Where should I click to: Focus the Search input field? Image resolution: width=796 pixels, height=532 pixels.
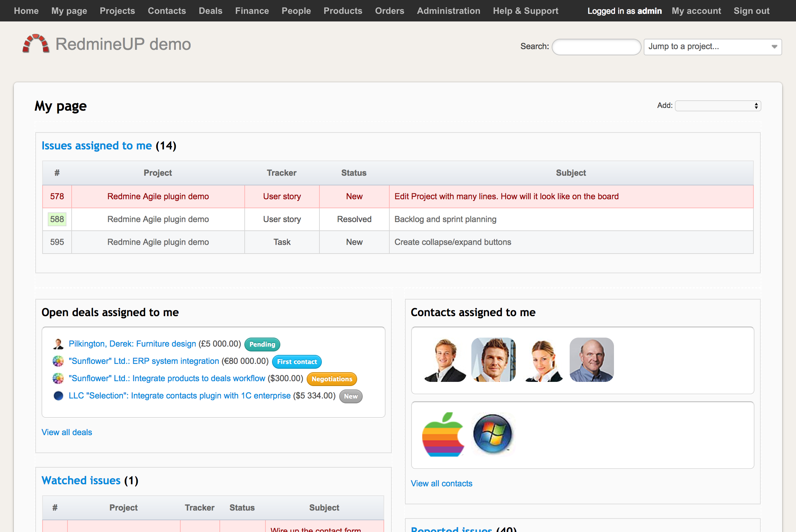pyautogui.click(x=596, y=47)
